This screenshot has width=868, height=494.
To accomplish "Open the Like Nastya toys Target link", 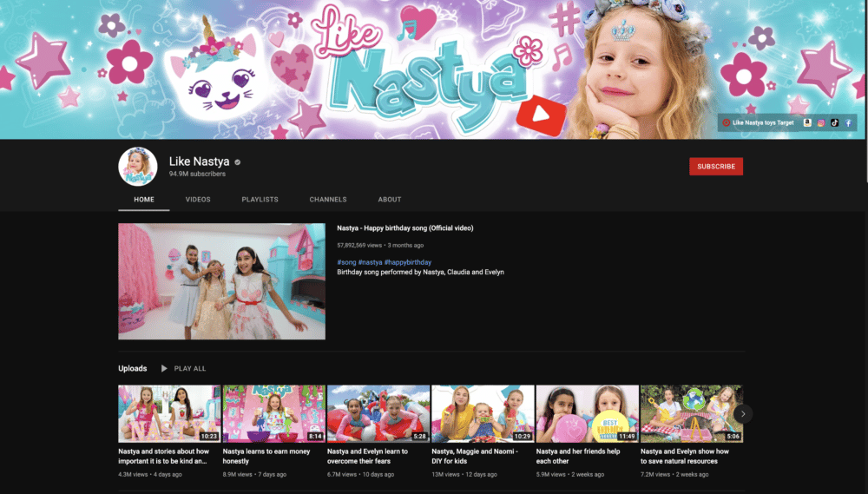I will pos(758,123).
